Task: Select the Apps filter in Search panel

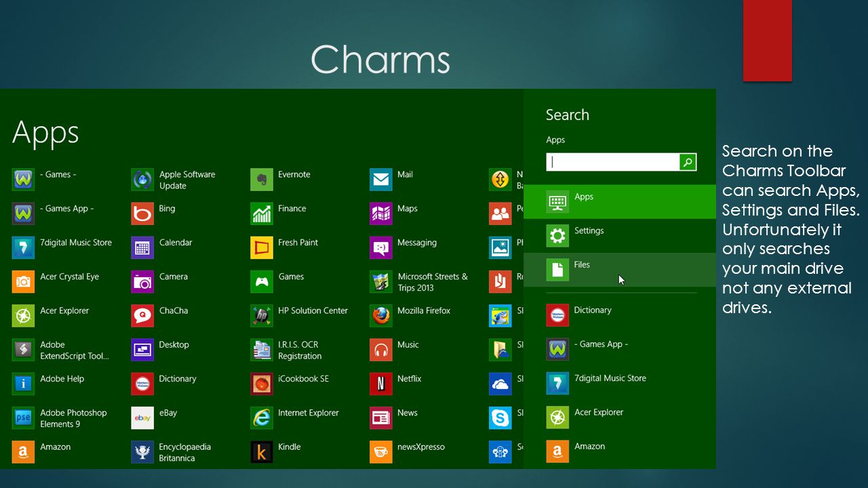Action: (x=620, y=201)
